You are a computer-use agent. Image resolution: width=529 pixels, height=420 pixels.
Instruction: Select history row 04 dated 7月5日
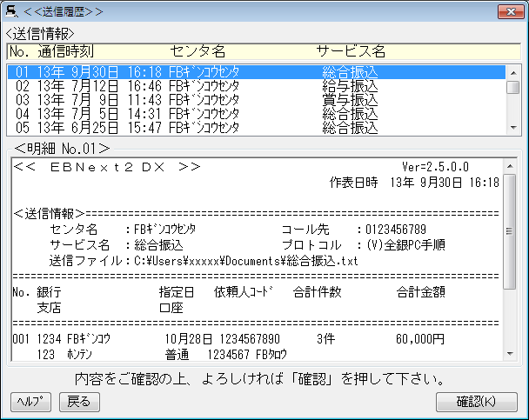coord(257,114)
